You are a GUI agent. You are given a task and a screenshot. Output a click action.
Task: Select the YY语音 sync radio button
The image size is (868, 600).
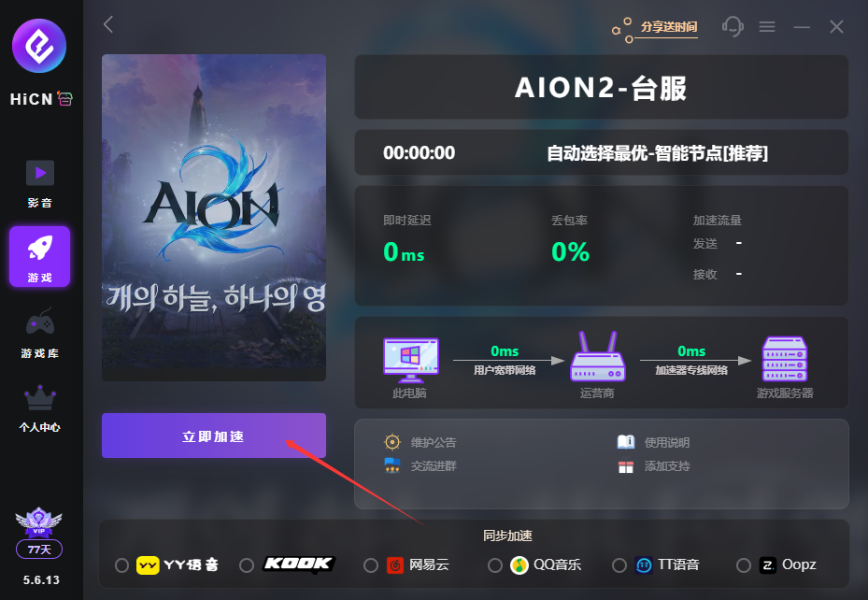coord(121,565)
